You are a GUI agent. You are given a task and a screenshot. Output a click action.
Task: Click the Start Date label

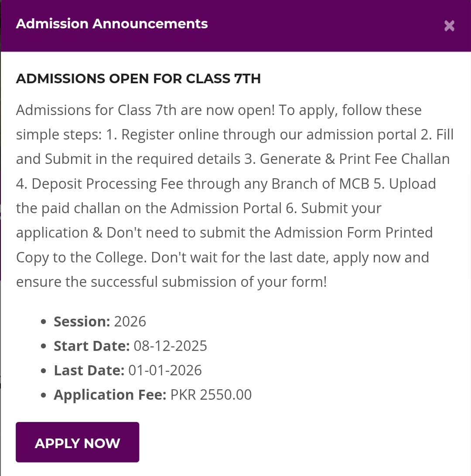click(x=92, y=346)
